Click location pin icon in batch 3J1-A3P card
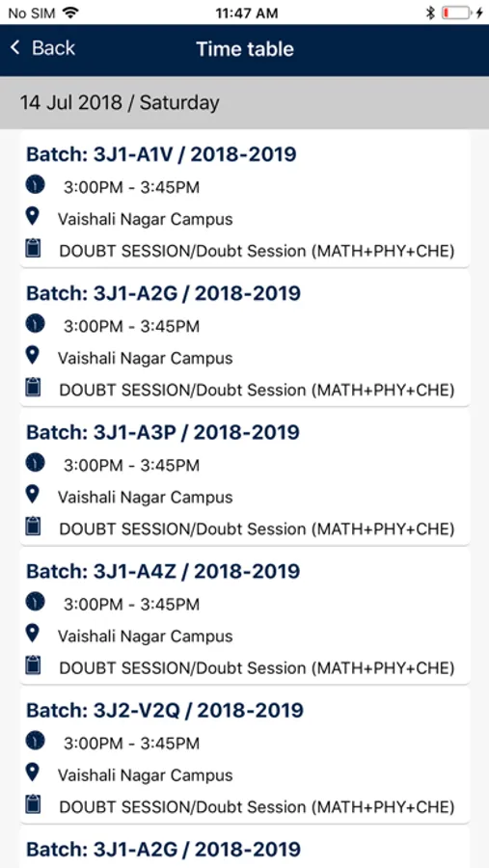 tap(33, 495)
